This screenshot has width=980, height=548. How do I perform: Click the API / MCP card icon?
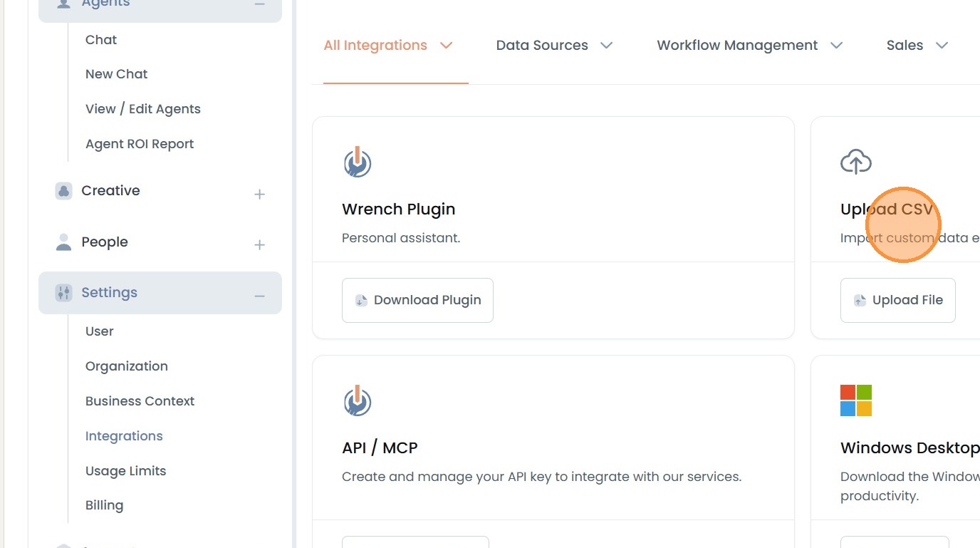tap(357, 401)
